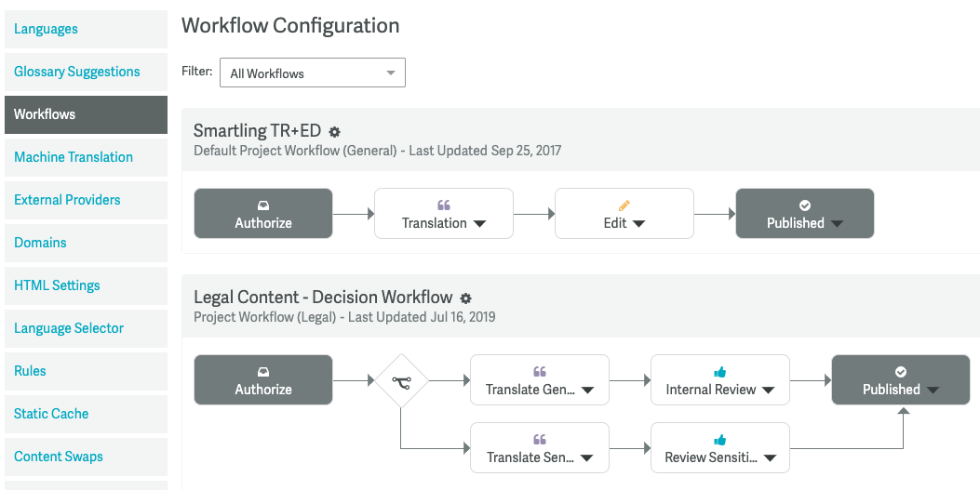
Task: Expand the Translate Gen... step dropdown arrow
Action: 587,391
